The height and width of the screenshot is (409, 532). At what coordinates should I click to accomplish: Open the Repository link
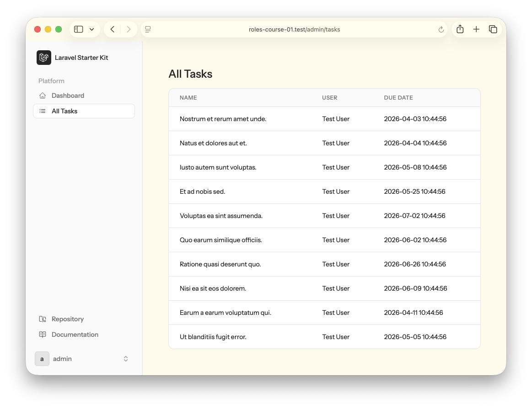tap(68, 319)
